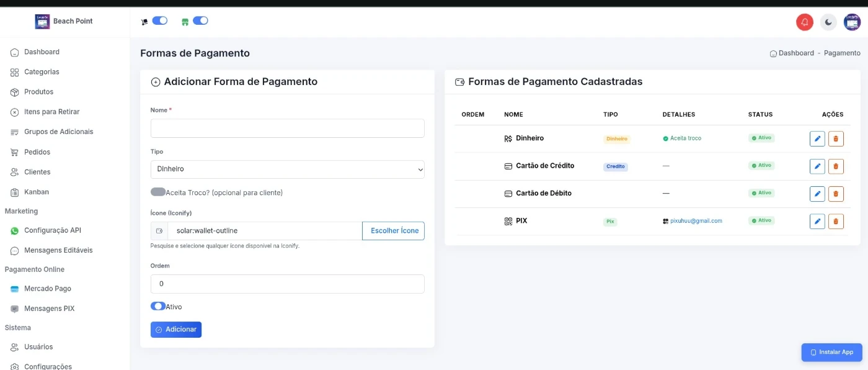Click the Adicionar button
This screenshot has width=868, height=370.
coord(176,330)
